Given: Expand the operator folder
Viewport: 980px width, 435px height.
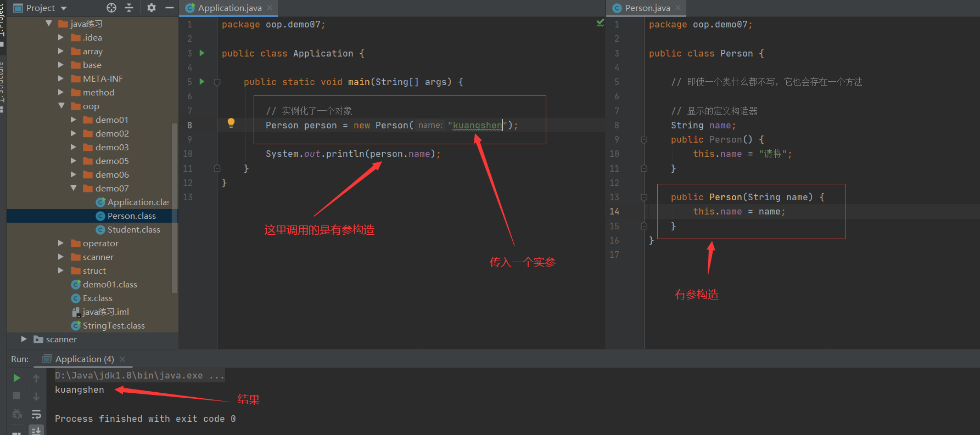Looking at the screenshot, I should pos(61,243).
